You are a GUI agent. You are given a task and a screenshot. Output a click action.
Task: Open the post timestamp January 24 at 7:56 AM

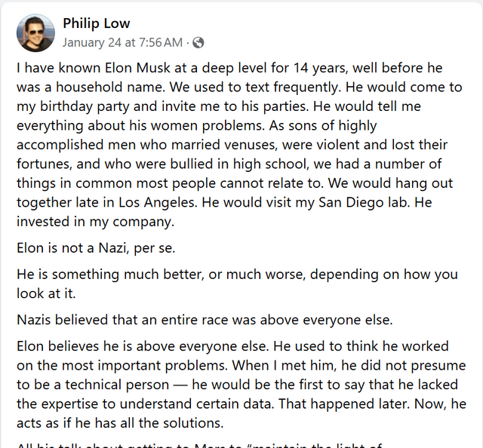pos(122,42)
